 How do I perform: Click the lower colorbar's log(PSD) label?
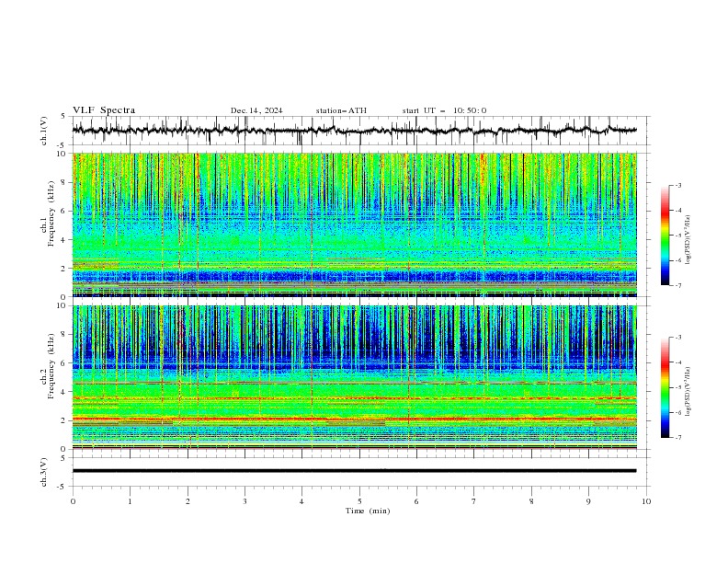pos(688,391)
